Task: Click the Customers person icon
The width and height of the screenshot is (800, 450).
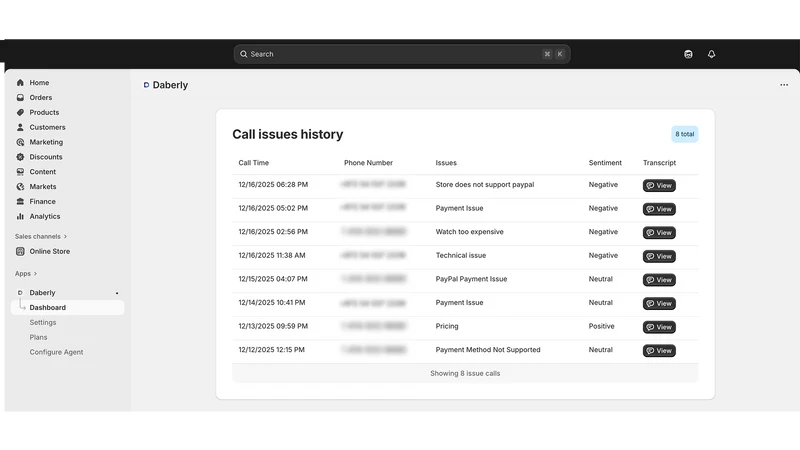Action: click(x=20, y=127)
